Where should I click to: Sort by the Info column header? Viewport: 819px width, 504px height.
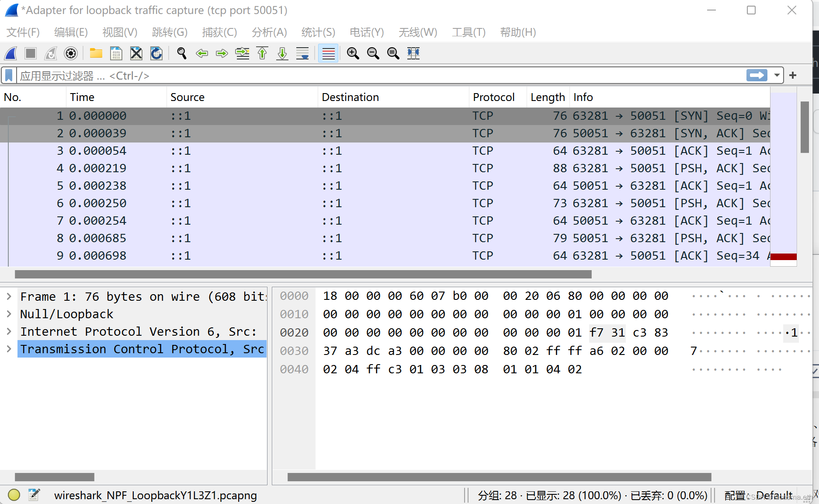click(670, 97)
